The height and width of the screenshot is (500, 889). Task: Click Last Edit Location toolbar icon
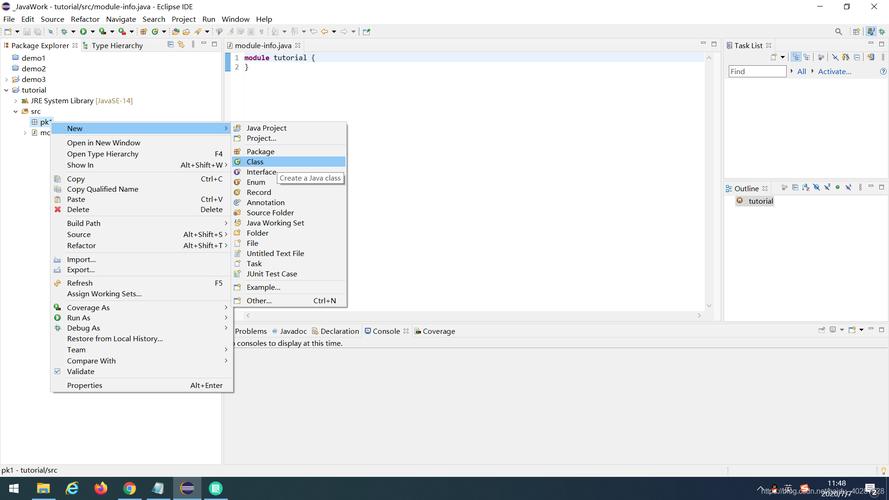[314, 32]
